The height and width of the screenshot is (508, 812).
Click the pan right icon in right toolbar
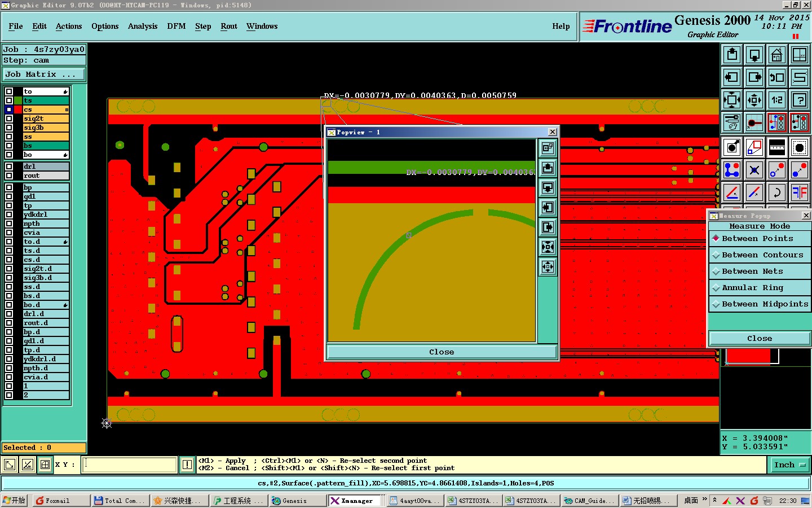(x=754, y=77)
